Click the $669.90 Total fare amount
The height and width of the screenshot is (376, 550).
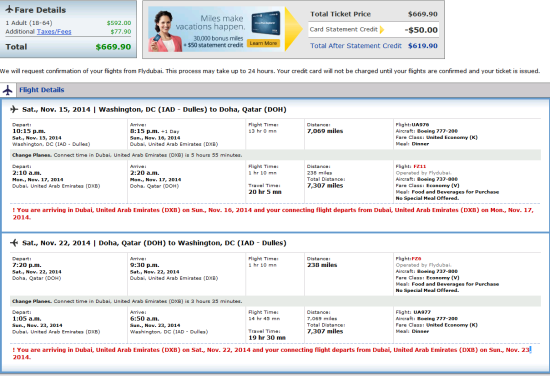click(x=113, y=47)
